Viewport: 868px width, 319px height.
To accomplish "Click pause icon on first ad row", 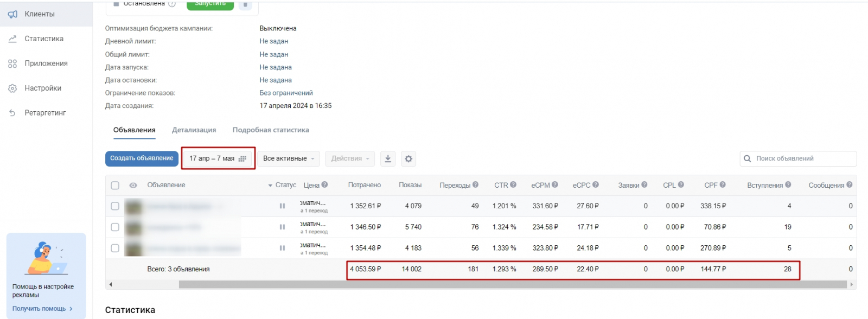I will (x=282, y=206).
